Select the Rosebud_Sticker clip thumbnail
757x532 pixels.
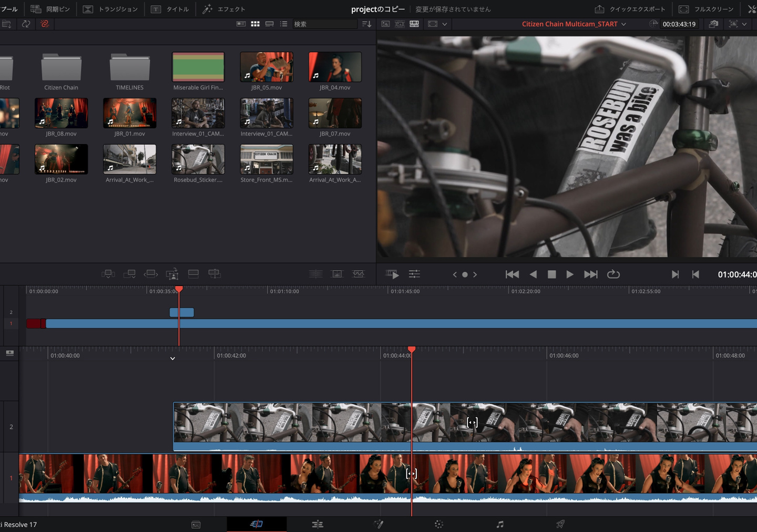198,159
